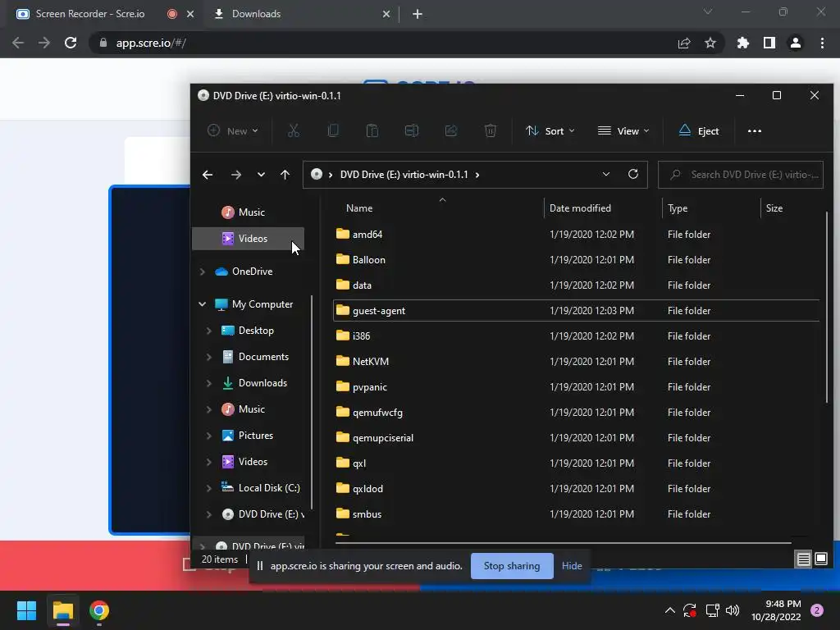This screenshot has height=630, width=840.
Task: Collapse the My Computer tree node
Action: (202, 304)
